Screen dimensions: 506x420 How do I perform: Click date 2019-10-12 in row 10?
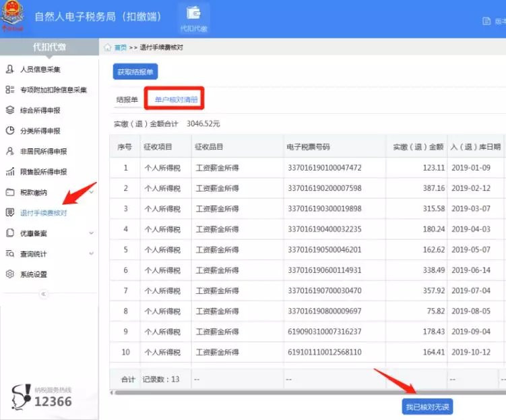click(471, 352)
